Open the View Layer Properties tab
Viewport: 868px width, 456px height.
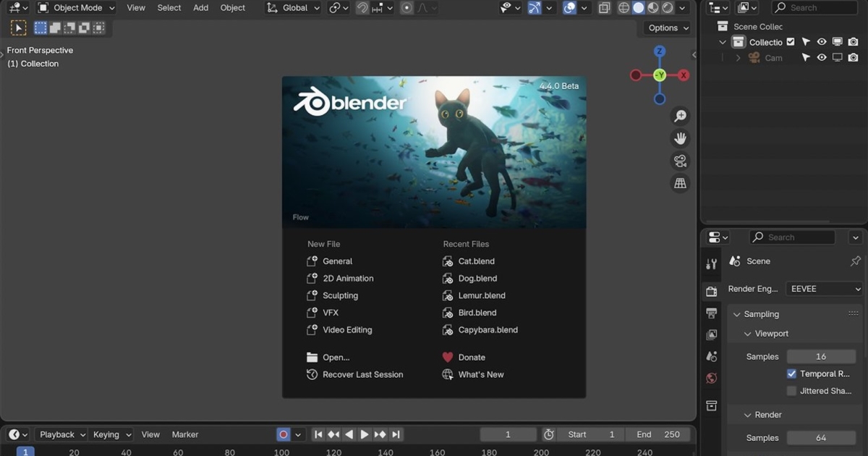click(x=710, y=334)
